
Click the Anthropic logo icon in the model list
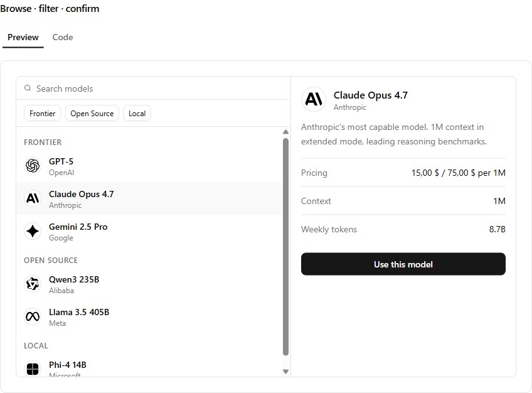[x=33, y=198]
